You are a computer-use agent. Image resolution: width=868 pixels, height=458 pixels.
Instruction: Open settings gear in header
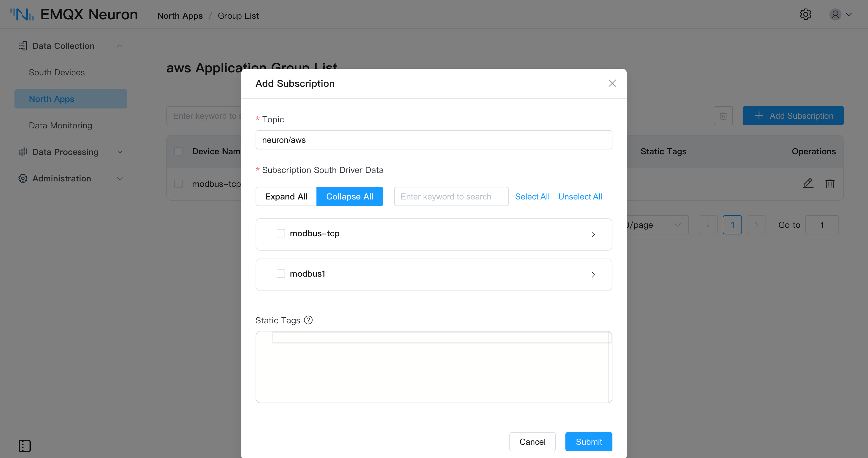click(806, 14)
